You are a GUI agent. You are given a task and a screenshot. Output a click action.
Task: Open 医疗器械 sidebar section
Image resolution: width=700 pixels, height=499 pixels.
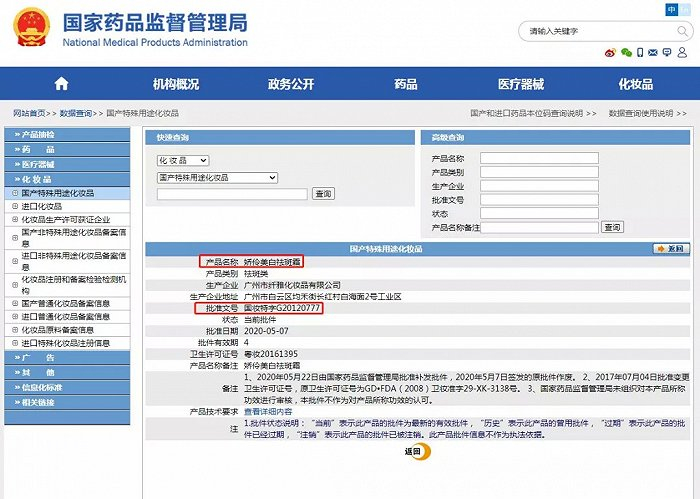(x=67, y=164)
